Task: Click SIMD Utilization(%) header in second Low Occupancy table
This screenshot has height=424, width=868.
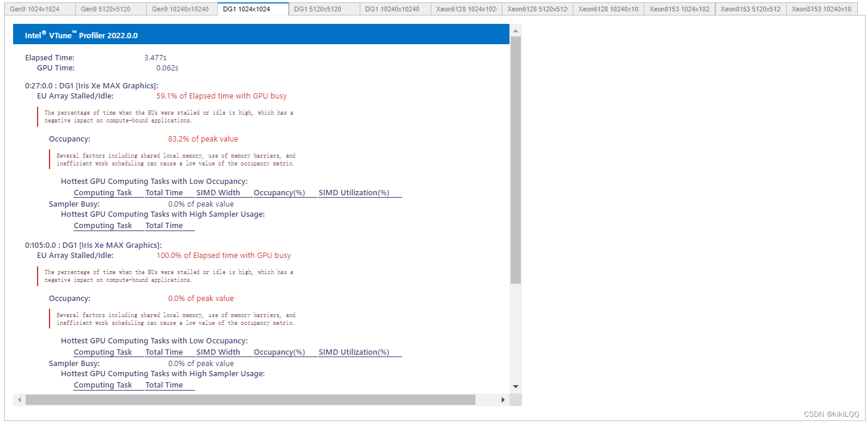Action: click(354, 352)
